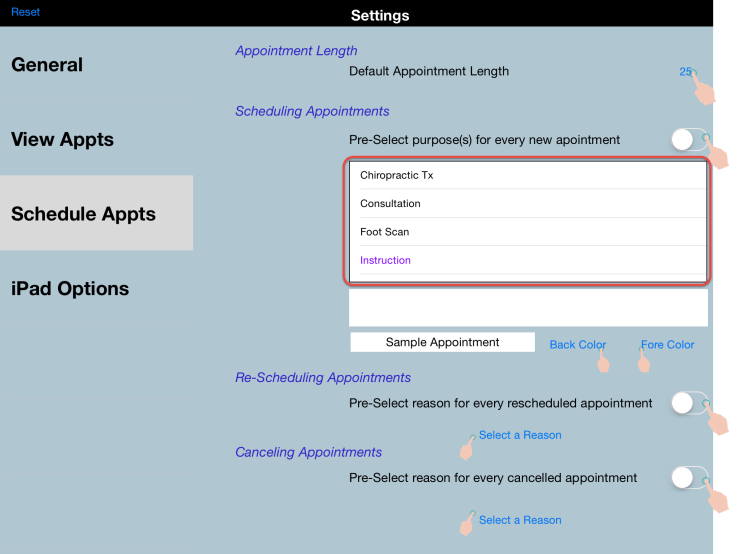Tap the Default Appointment Length label
741x554 pixels.
[428, 72]
